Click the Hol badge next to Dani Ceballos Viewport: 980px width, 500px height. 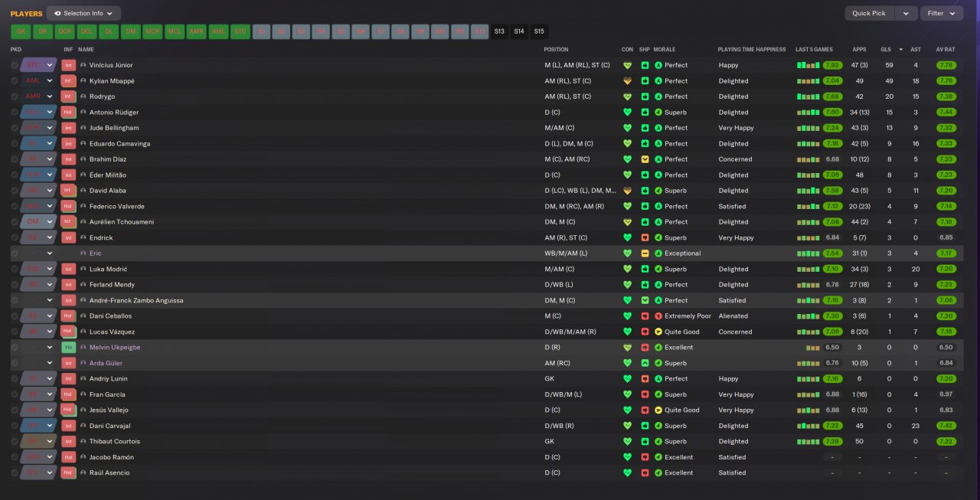click(x=68, y=316)
